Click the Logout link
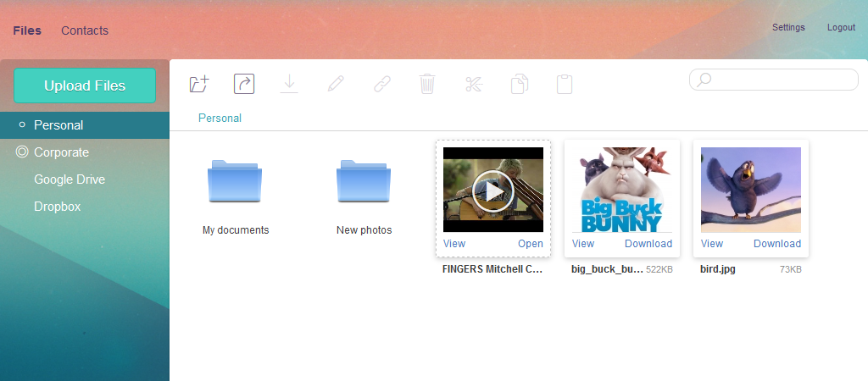This screenshot has width=868, height=381. (841, 27)
